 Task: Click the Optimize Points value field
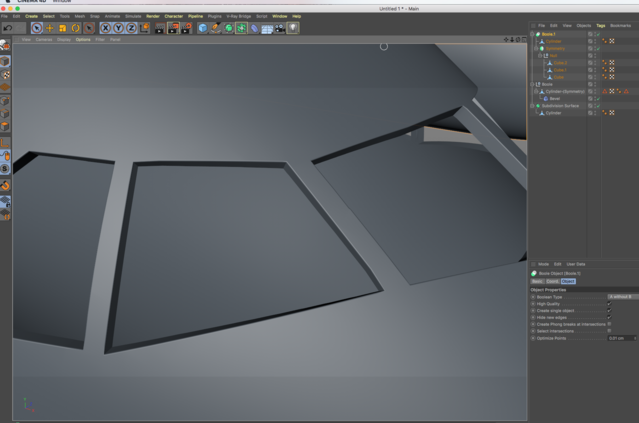pyautogui.click(x=622, y=338)
